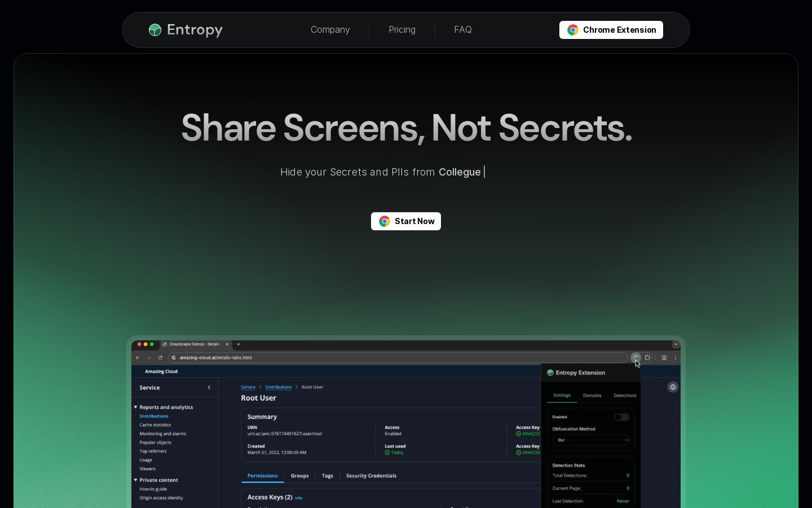This screenshot has width=812, height=508.
Task: Open Popular objects in side navigation
Action: (156, 443)
